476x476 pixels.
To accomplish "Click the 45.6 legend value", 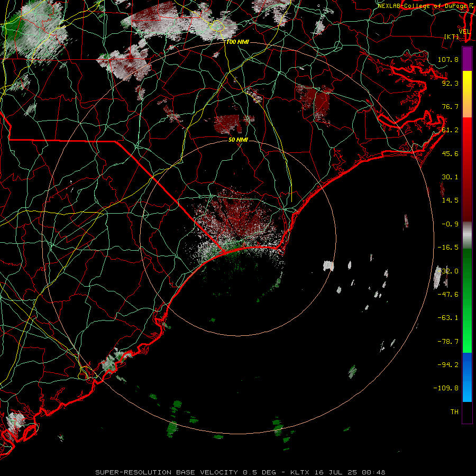I will point(450,153).
